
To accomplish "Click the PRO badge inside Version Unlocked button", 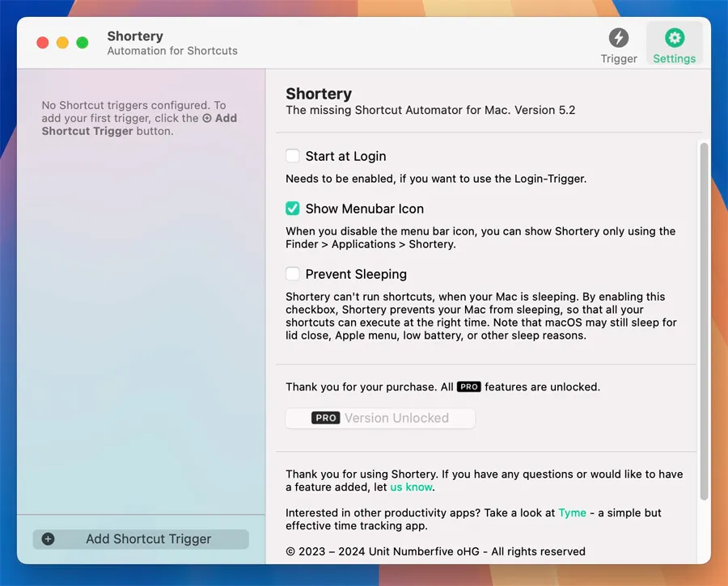I will [325, 418].
